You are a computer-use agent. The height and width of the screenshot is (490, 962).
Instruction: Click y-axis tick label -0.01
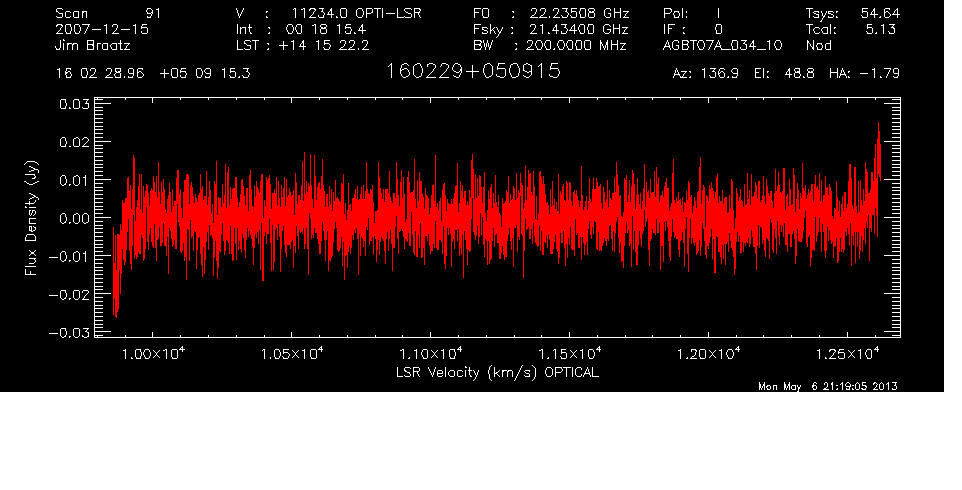tap(69, 256)
